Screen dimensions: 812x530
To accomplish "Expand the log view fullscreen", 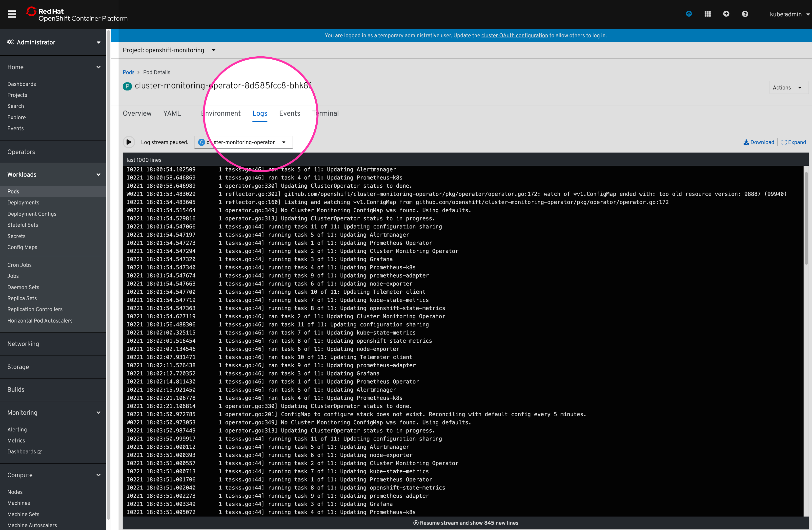I will coord(794,142).
